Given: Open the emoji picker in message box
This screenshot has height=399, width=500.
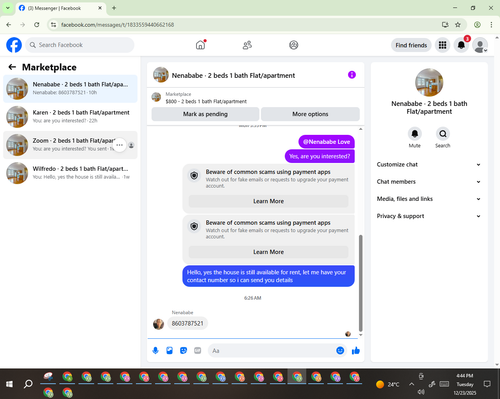Looking at the screenshot, I should pos(340,350).
